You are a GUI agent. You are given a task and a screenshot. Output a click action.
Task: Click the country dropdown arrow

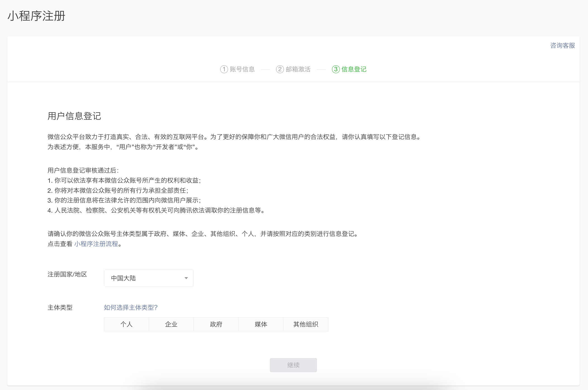(x=186, y=278)
